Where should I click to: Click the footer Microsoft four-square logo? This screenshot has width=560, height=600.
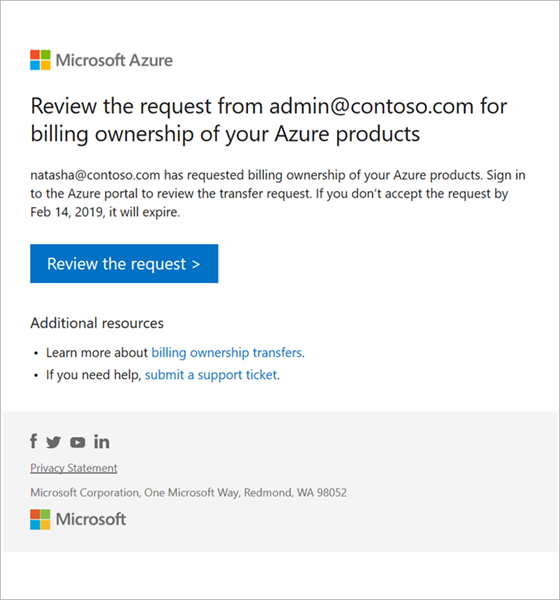(x=40, y=520)
